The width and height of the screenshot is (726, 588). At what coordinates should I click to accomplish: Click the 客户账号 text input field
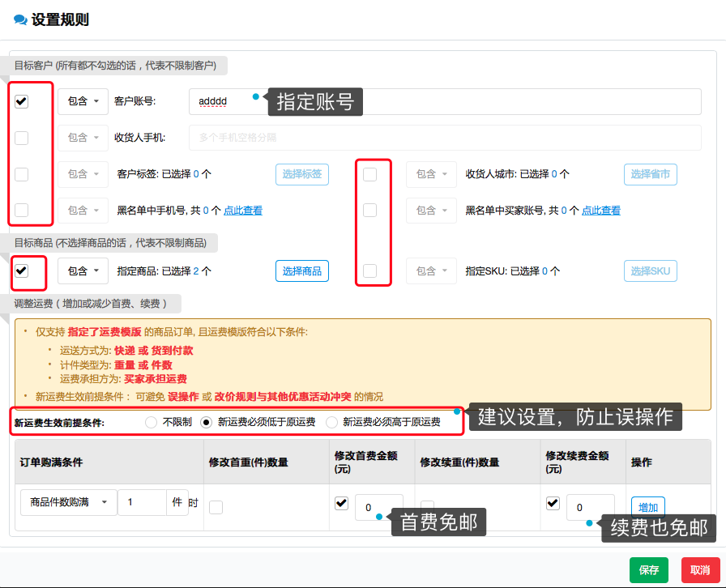pyautogui.click(x=444, y=102)
